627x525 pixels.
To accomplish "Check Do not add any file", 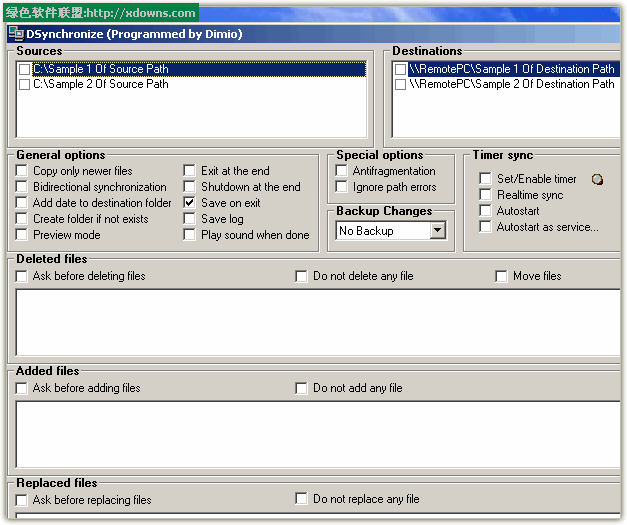I will 302,388.
